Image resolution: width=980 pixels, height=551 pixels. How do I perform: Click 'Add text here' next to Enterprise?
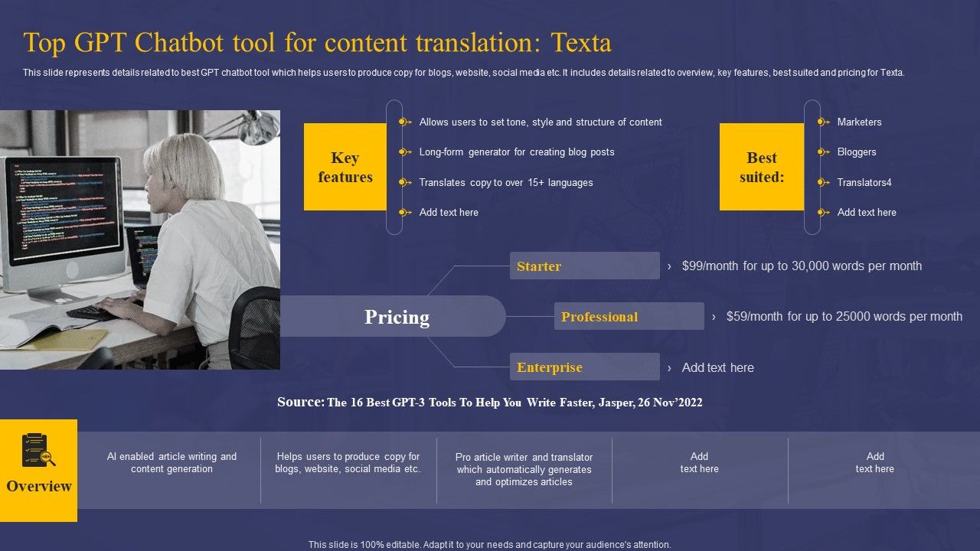(718, 368)
